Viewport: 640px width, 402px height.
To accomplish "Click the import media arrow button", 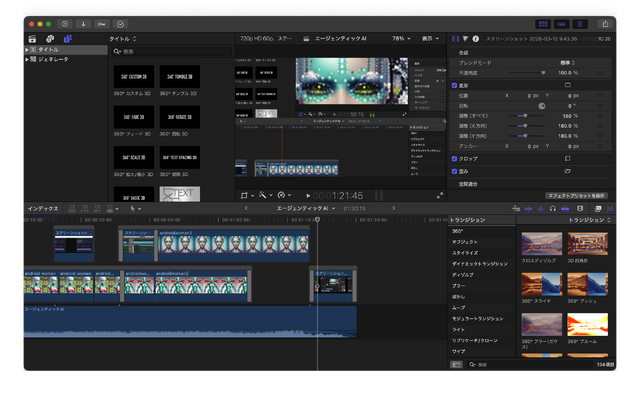I will pos(83,23).
